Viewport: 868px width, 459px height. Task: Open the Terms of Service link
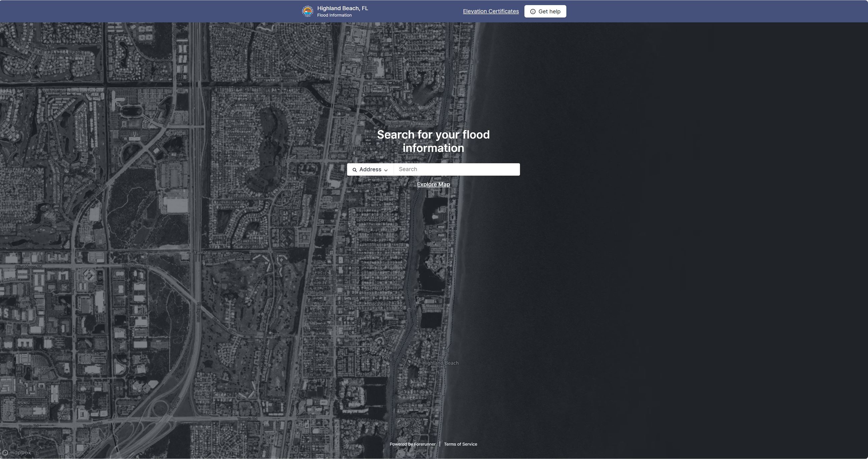pos(460,444)
